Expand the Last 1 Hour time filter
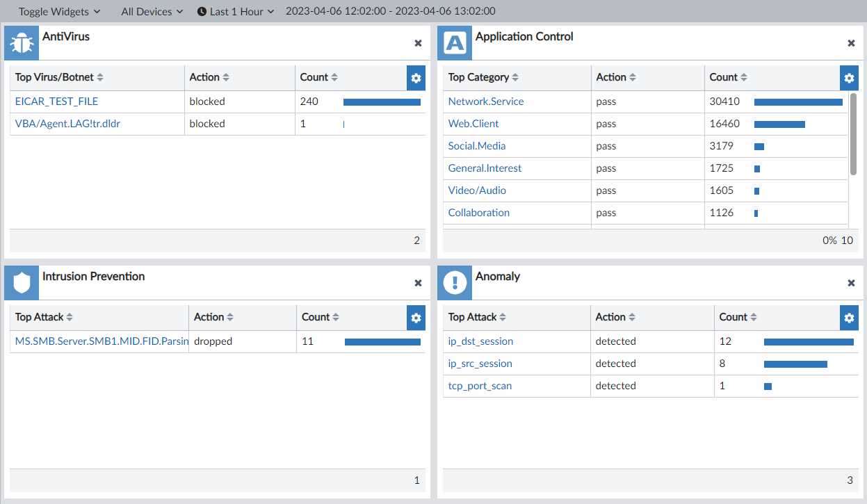This screenshot has width=867, height=504. click(x=235, y=11)
